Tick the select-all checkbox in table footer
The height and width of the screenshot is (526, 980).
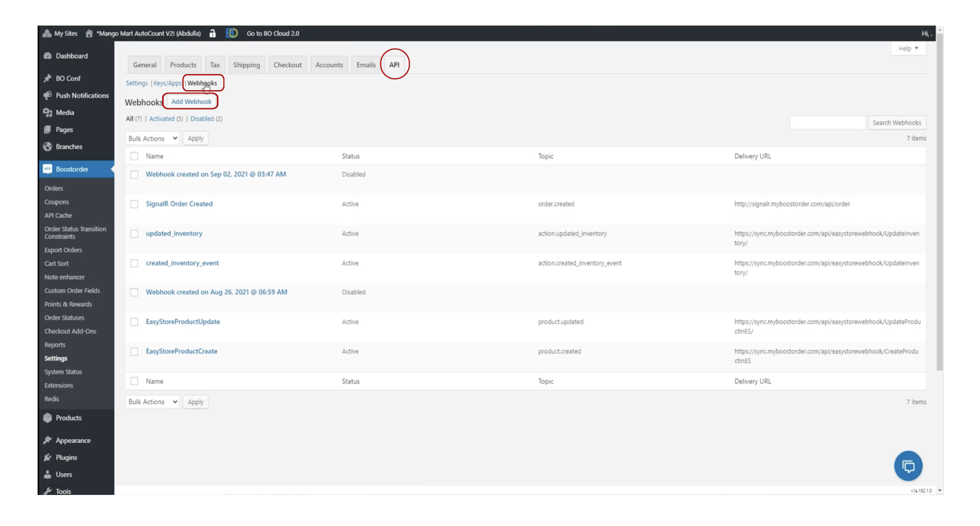point(134,381)
